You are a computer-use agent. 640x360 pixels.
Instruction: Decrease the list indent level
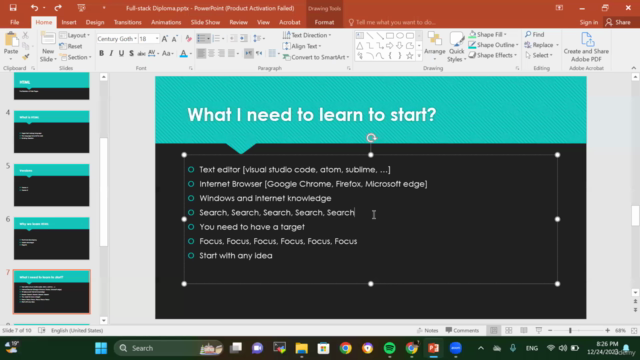click(x=233, y=38)
